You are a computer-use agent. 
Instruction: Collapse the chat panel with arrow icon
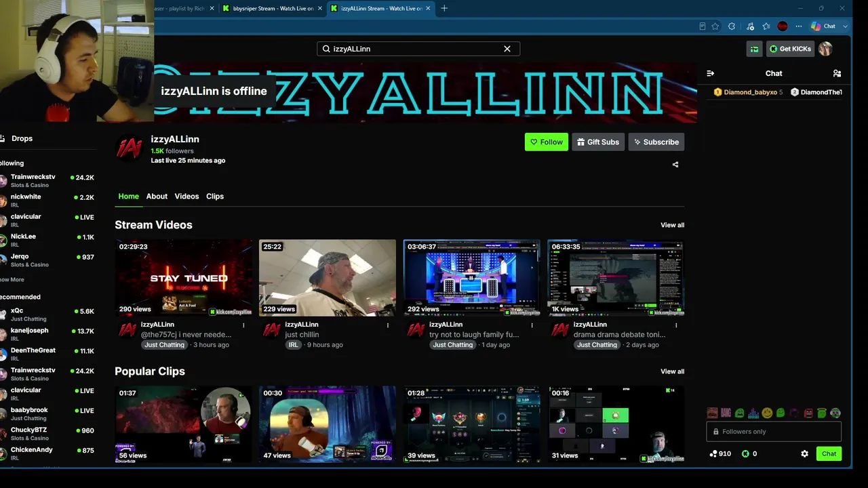(x=710, y=73)
